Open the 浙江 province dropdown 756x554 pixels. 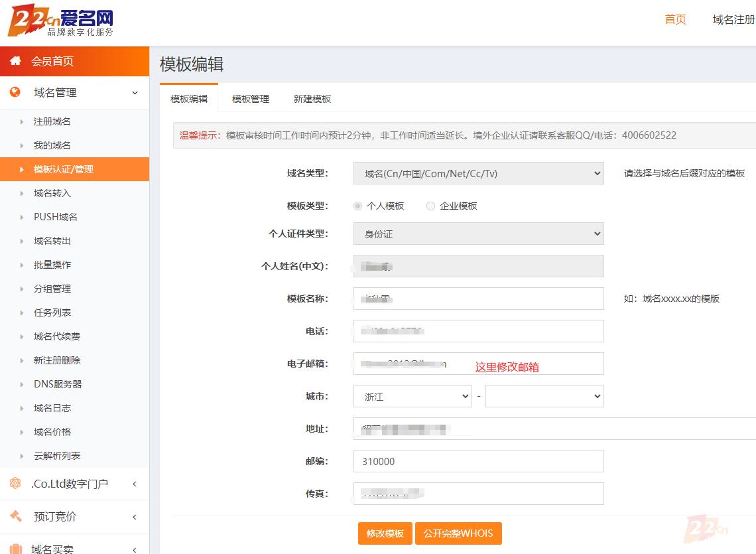pos(412,396)
